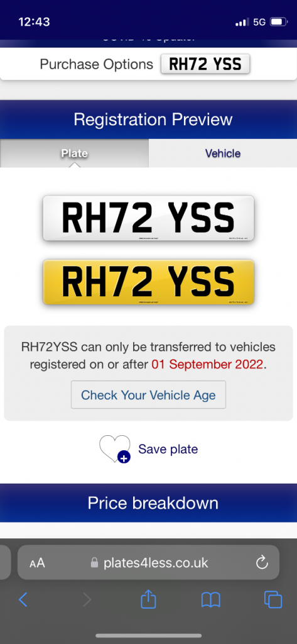Tap the padlock icon in address bar
This screenshot has height=644, width=297.
(95, 563)
